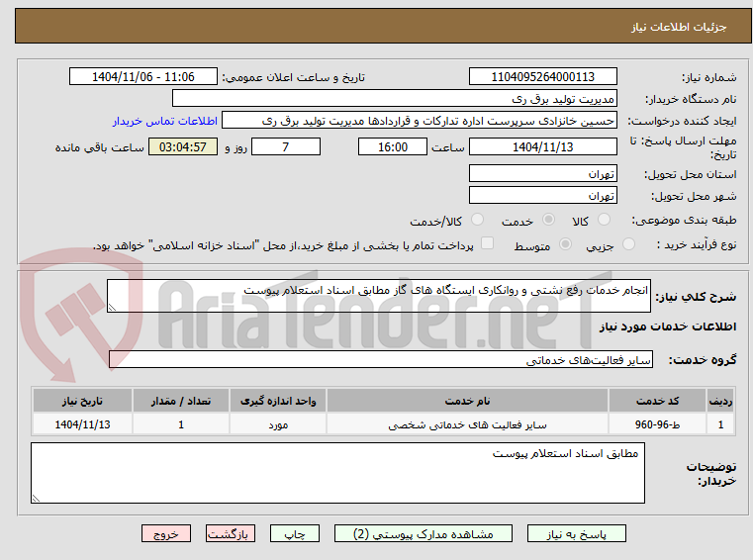The image size is (753, 560).
Task: Click general description textarea شرح کلی نیاز
Action: click(x=378, y=296)
